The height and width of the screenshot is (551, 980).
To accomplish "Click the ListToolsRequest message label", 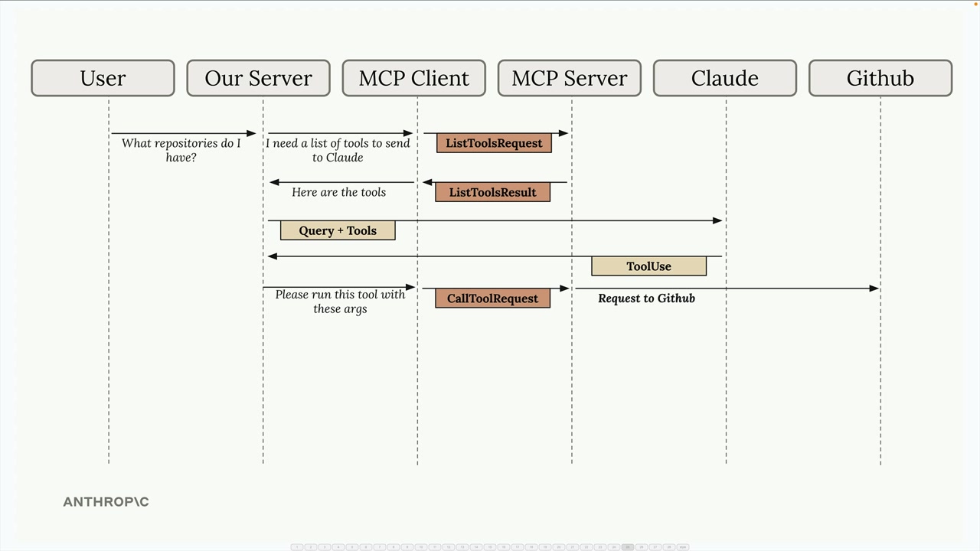I will pos(494,143).
